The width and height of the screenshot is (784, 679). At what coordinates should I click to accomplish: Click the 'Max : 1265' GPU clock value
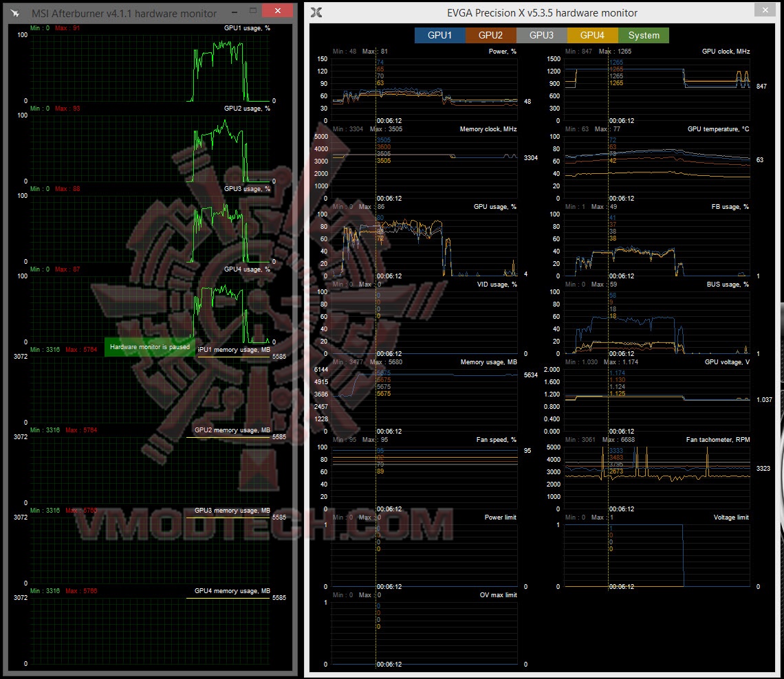point(615,52)
